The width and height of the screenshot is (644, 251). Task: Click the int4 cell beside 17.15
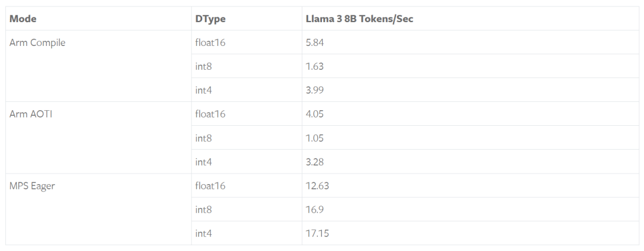[x=203, y=233]
